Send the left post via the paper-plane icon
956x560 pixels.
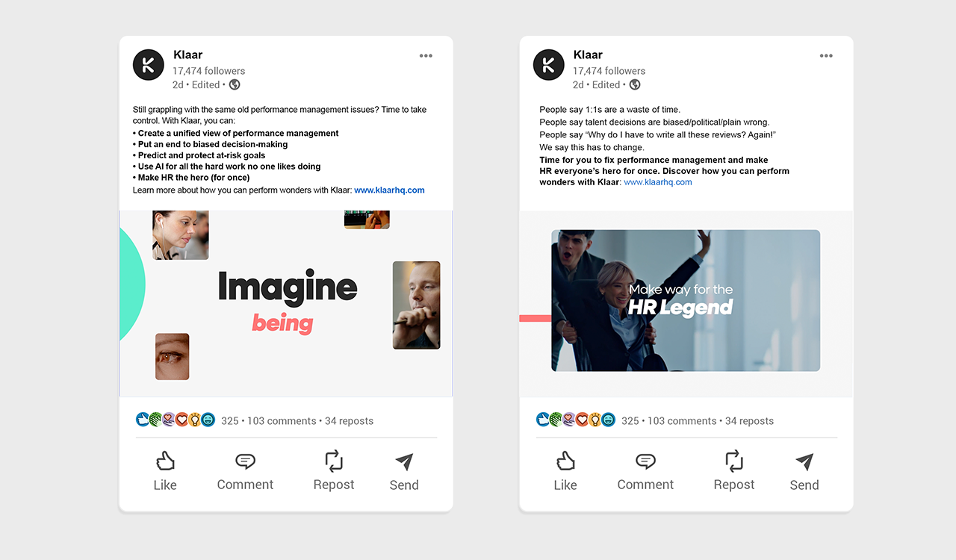point(404,461)
